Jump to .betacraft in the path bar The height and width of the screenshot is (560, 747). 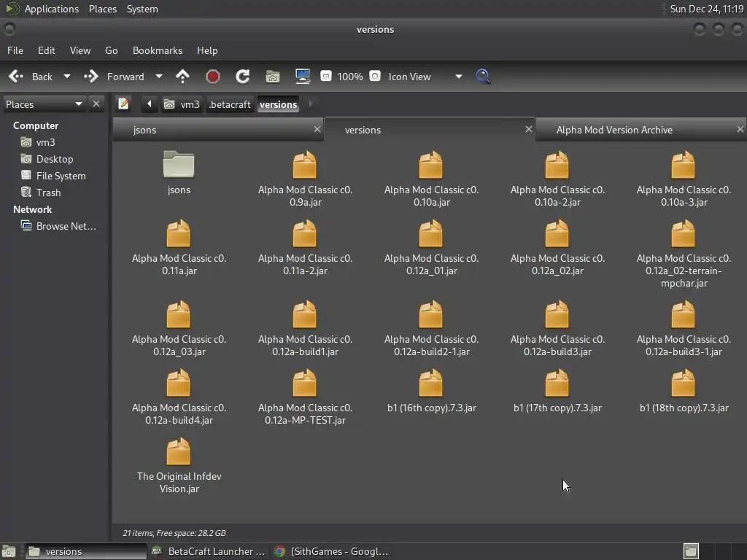pos(230,104)
